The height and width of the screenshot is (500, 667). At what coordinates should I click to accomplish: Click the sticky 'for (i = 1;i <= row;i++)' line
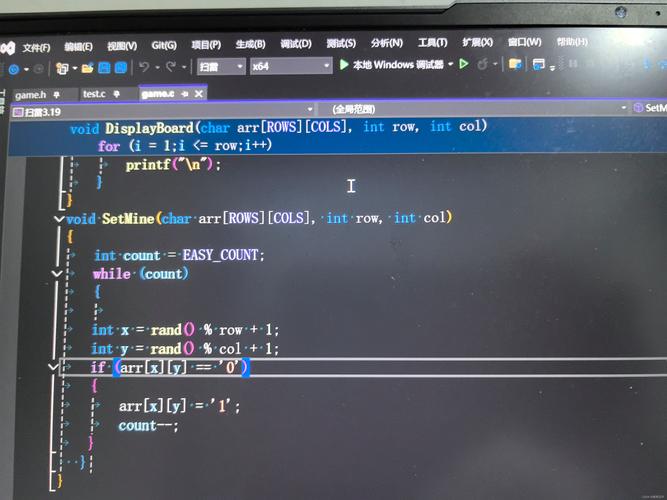pos(185,146)
